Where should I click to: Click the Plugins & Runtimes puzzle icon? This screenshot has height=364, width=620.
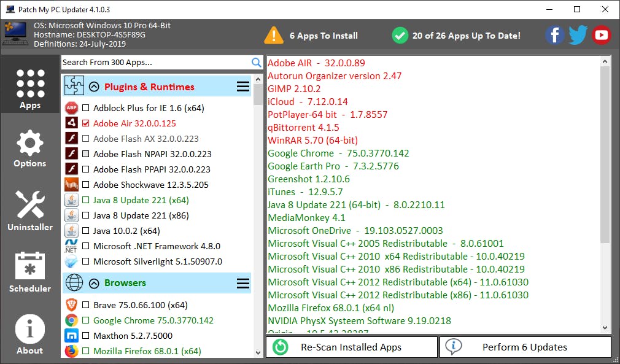[74, 86]
